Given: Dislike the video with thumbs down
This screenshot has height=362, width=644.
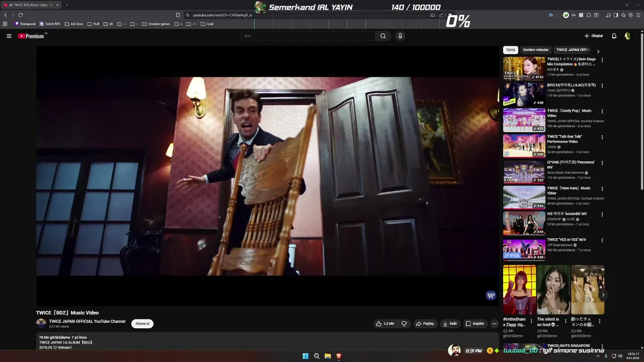Looking at the screenshot, I should pyautogui.click(x=404, y=324).
